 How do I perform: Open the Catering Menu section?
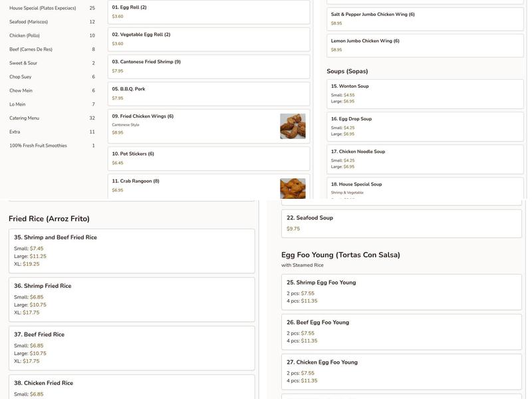click(x=23, y=116)
